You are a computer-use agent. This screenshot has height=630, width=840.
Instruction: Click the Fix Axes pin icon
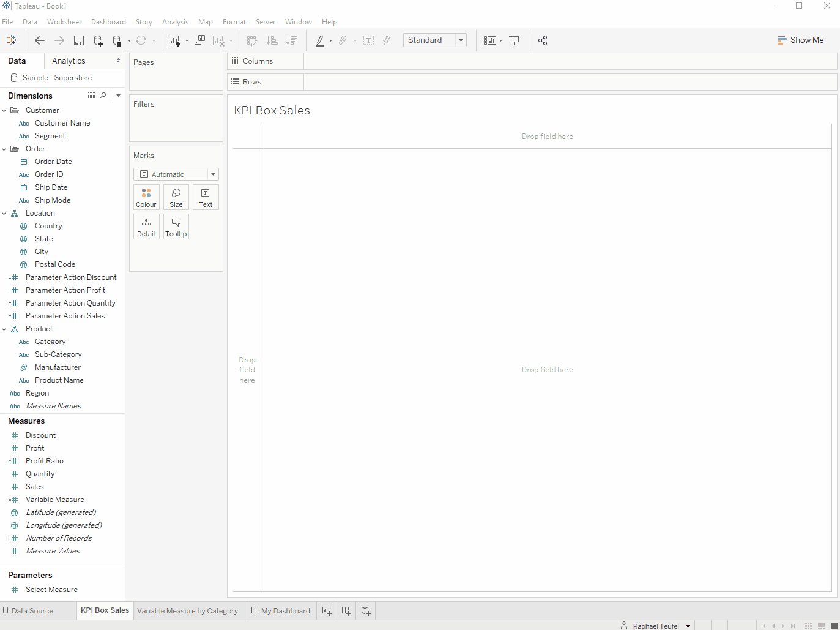point(387,40)
